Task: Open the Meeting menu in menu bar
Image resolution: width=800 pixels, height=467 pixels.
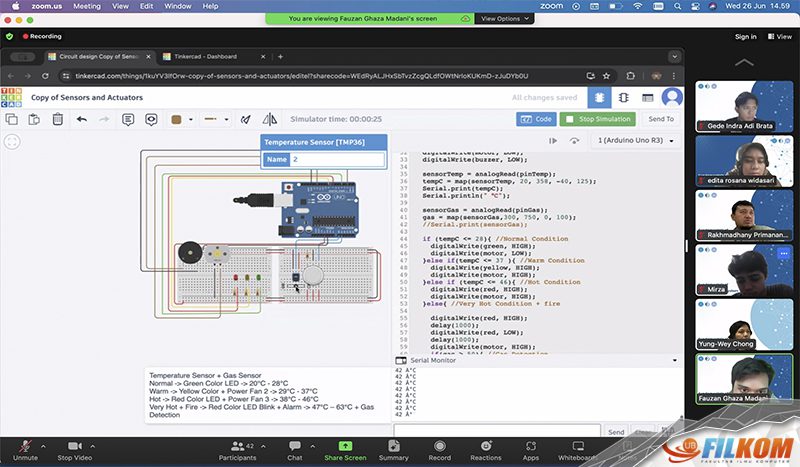Action: 87,5
